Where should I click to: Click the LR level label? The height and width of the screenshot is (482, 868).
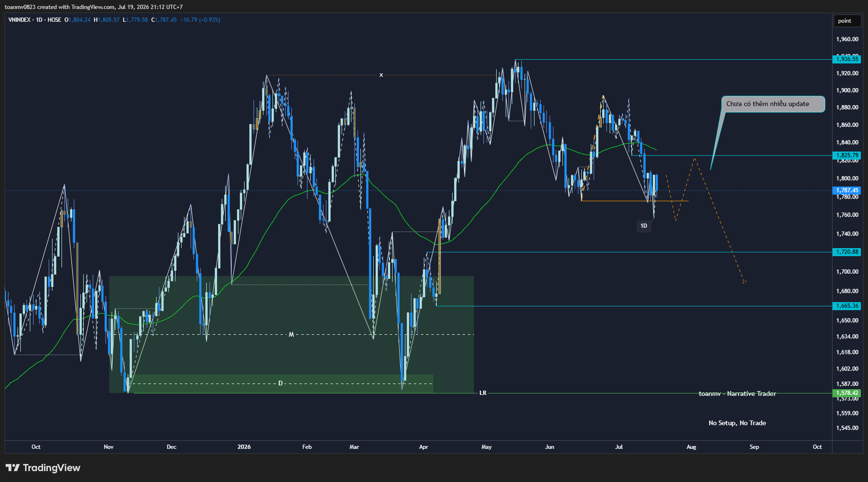point(483,393)
